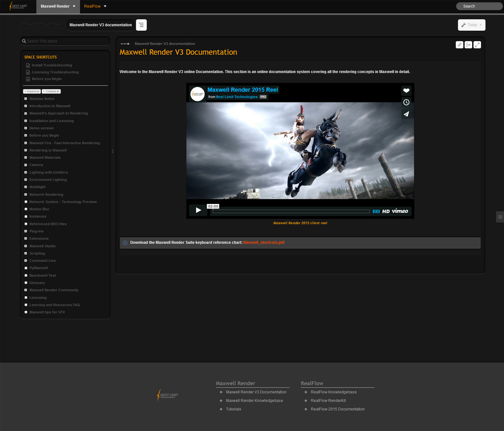Expand the Maxwell Materials node
The width and height of the screenshot is (504, 431).
pos(26,157)
